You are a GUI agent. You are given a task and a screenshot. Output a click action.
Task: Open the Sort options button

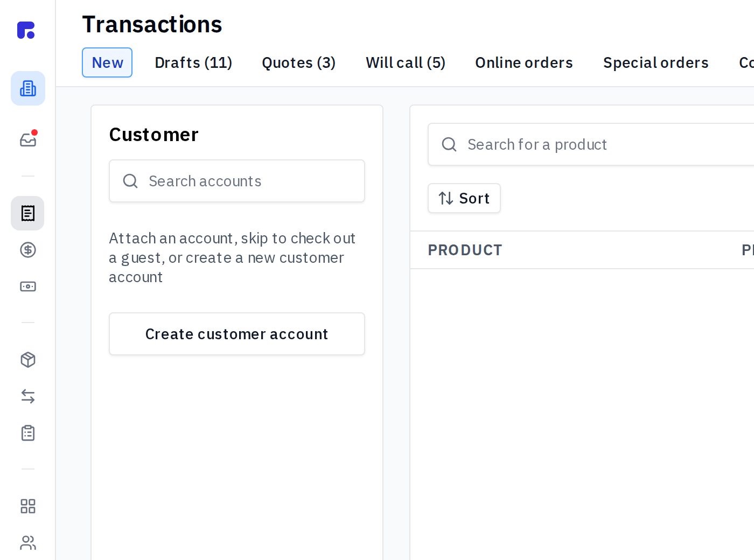[464, 198]
